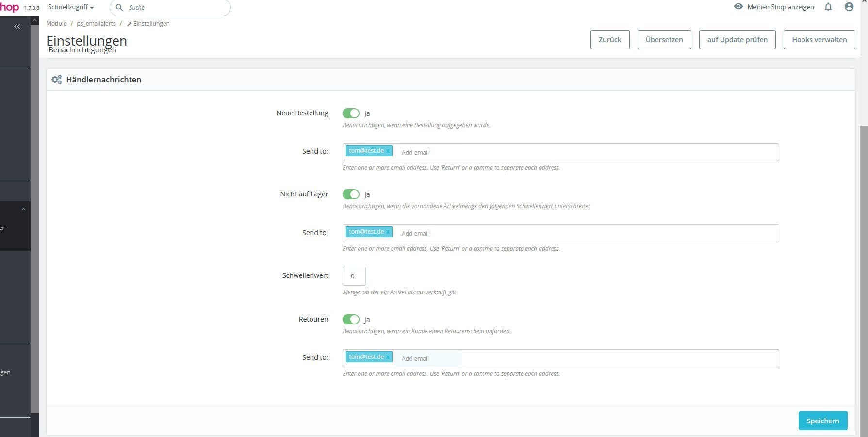Save settings with Speichern
Image resolution: width=868 pixels, height=437 pixels.
823,421
